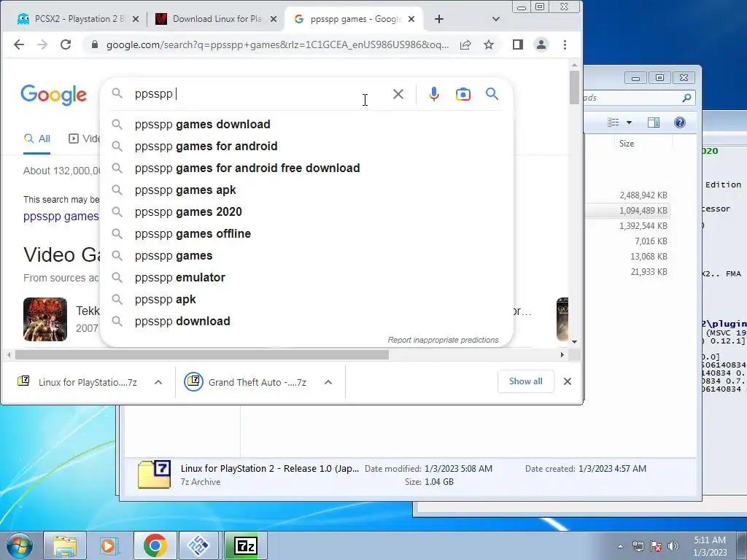
Task: Go forward to next page
Action: coord(42,44)
